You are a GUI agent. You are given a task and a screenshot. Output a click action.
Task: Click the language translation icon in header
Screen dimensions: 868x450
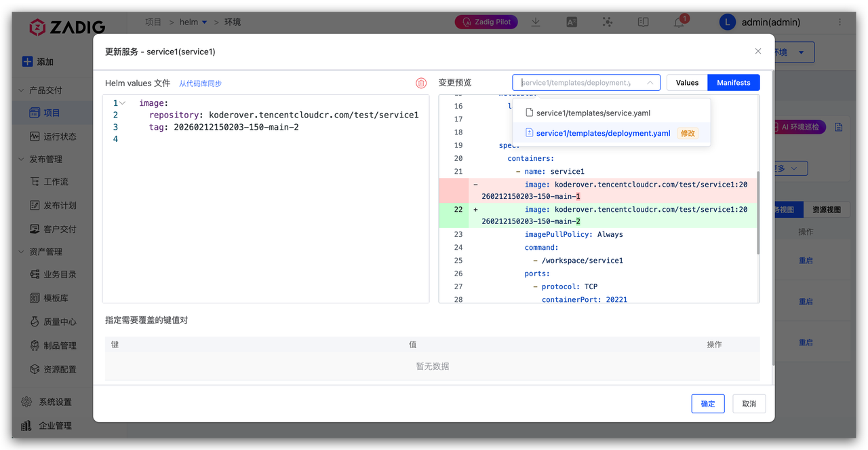click(x=572, y=22)
